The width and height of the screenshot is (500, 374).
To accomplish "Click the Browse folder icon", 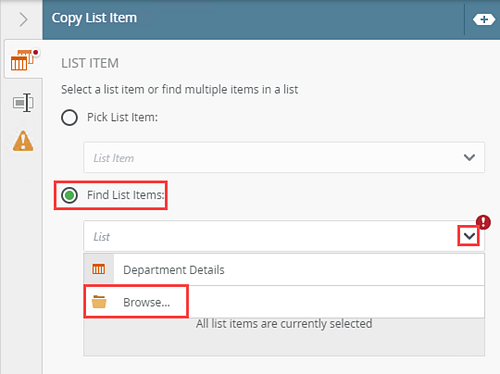I will click(x=99, y=302).
